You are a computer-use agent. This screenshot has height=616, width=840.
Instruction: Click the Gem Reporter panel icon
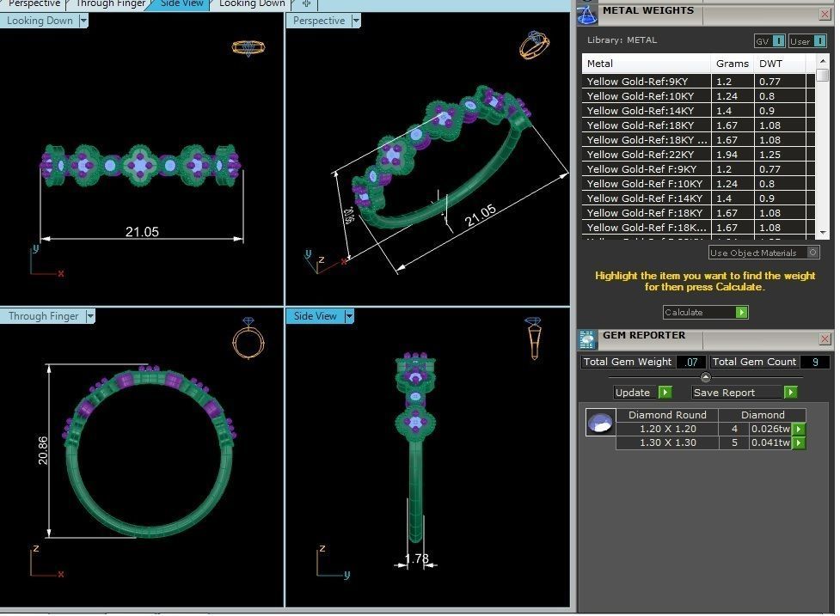[x=587, y=338]
